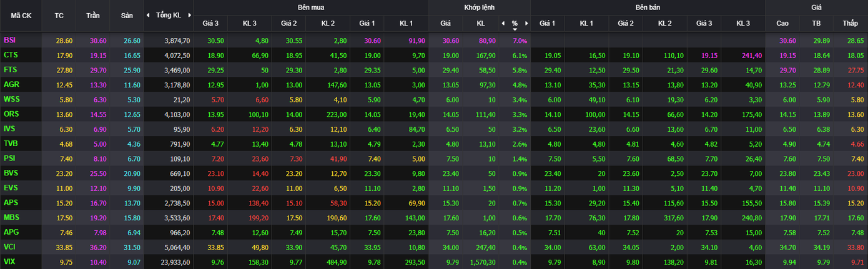Viewport: 868px width, 269px height.
Task: Select the Bên mua header group
Action: [310, 7]
